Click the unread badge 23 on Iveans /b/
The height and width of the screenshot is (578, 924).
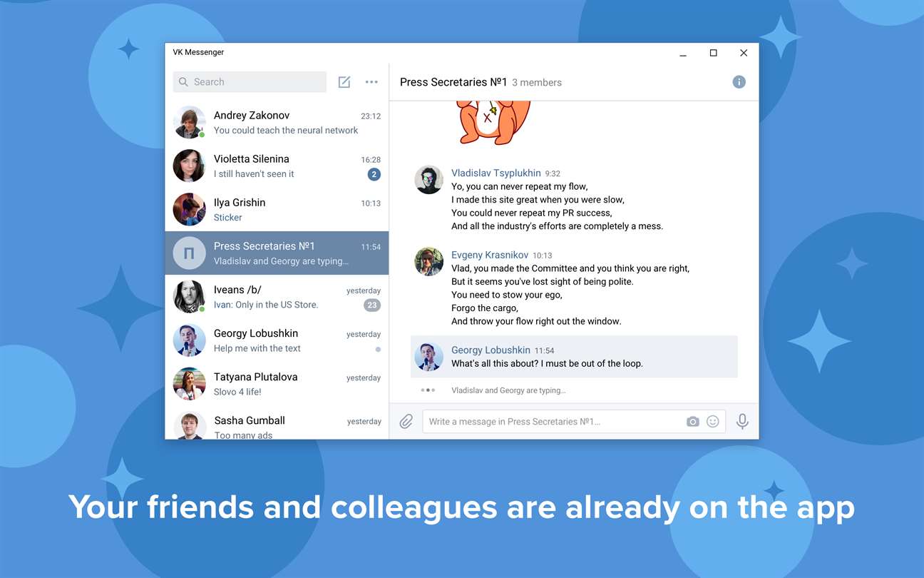coord(372,305)
